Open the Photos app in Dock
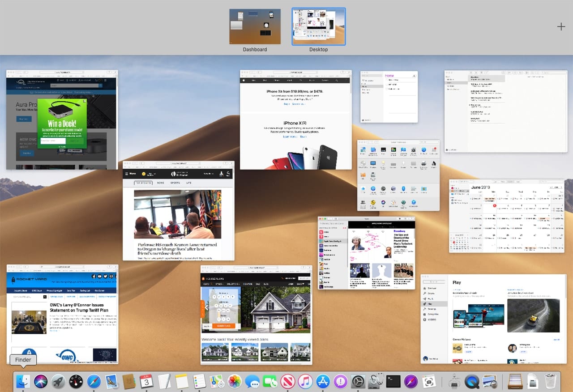 [235, 381]
